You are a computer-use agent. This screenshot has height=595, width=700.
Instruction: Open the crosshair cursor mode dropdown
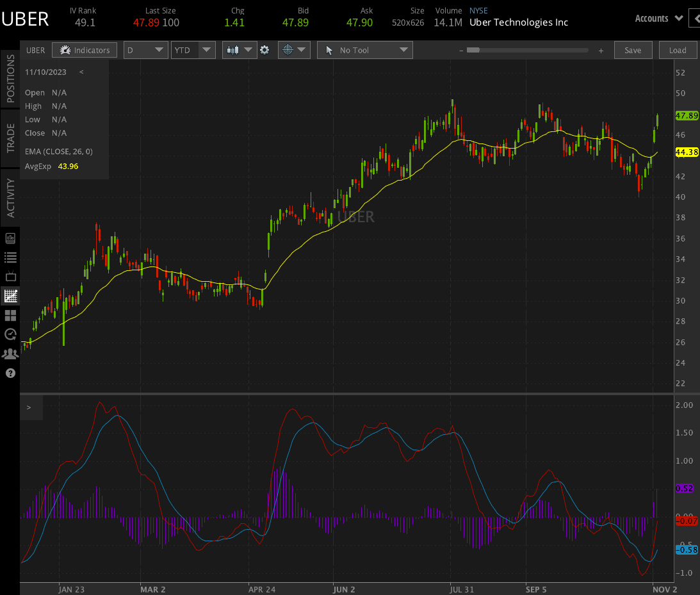[294, 50]
